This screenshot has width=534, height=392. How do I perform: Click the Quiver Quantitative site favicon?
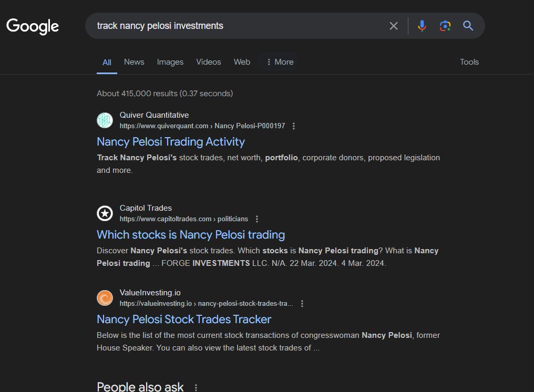click(105, 120)
